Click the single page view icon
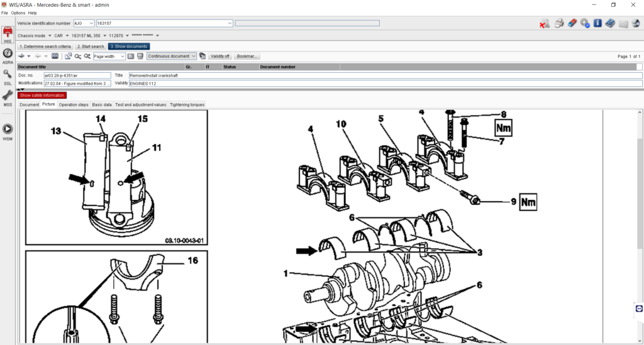The image size is (644, 345). click(x=131, y=56)
